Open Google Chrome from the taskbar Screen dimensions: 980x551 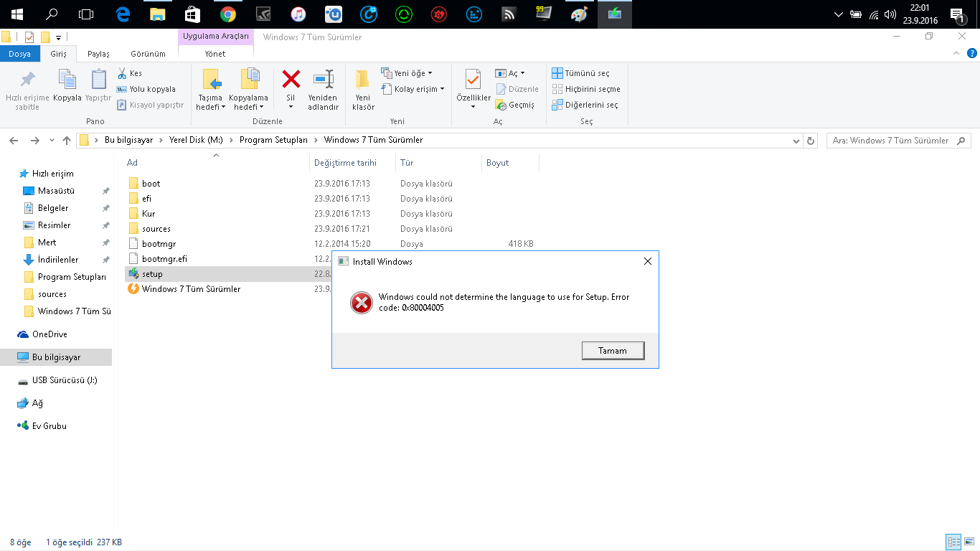[x=228, y=14]
